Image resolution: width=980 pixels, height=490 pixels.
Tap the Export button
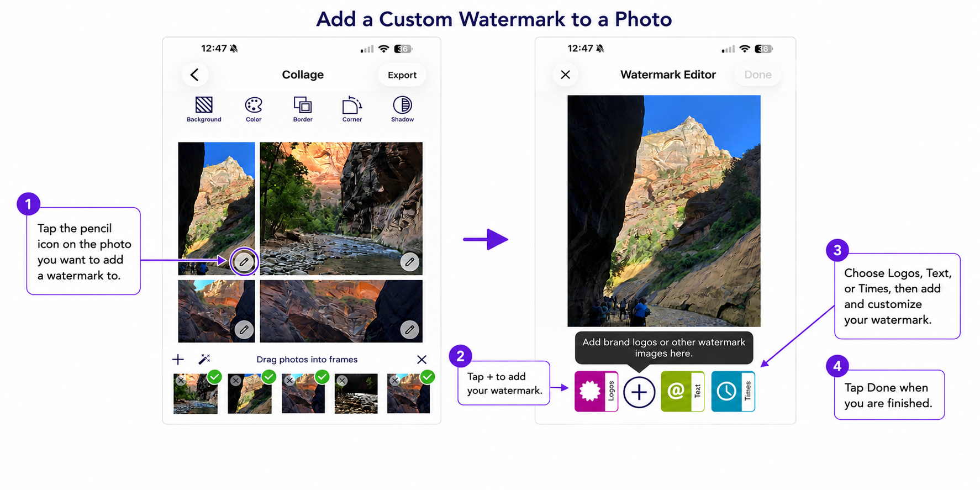402,75
